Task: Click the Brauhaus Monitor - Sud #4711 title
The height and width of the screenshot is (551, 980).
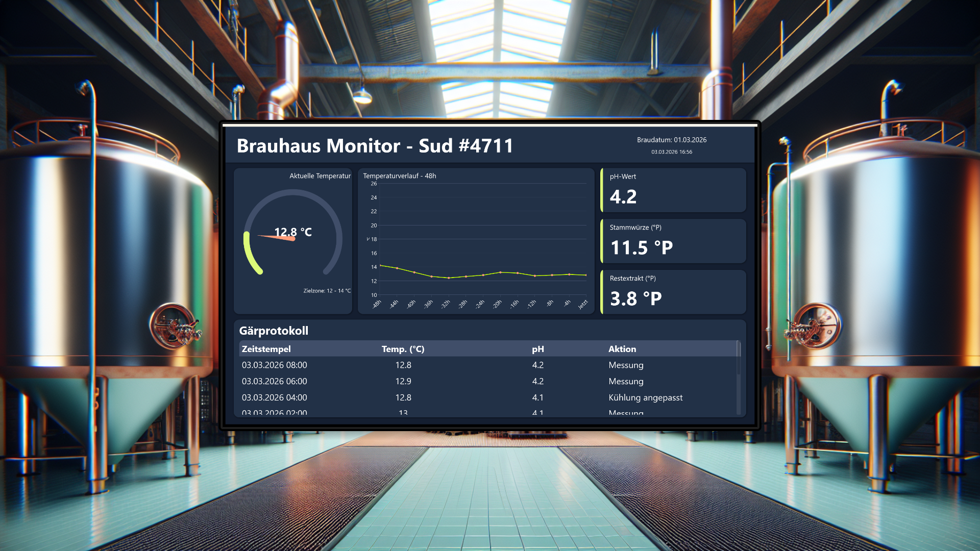Action: pos(376,146)
